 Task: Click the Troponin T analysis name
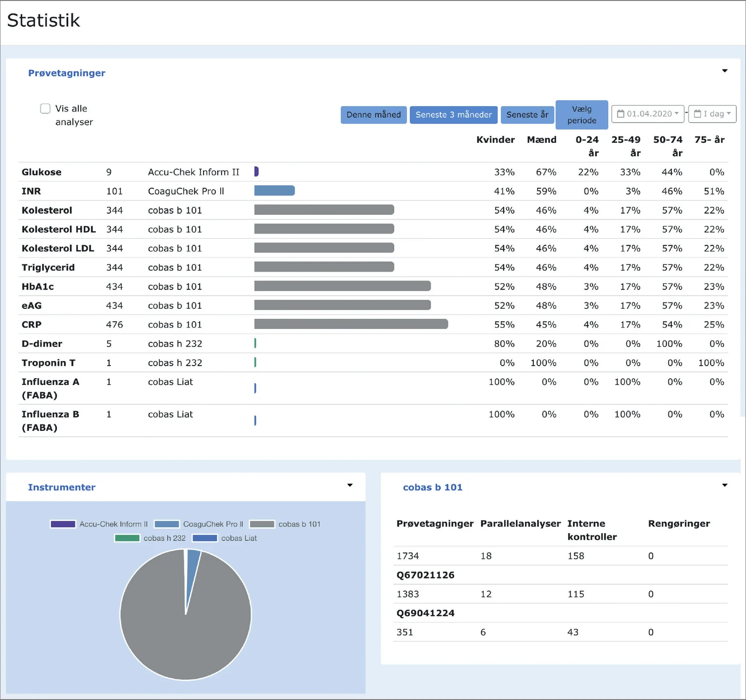click(x=48, y=363)
